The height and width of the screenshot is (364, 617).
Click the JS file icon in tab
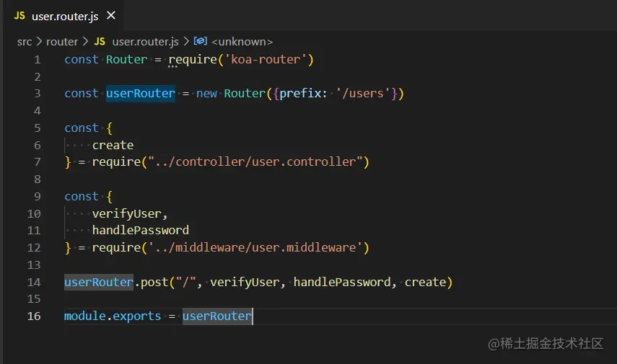tap(19, 16)
